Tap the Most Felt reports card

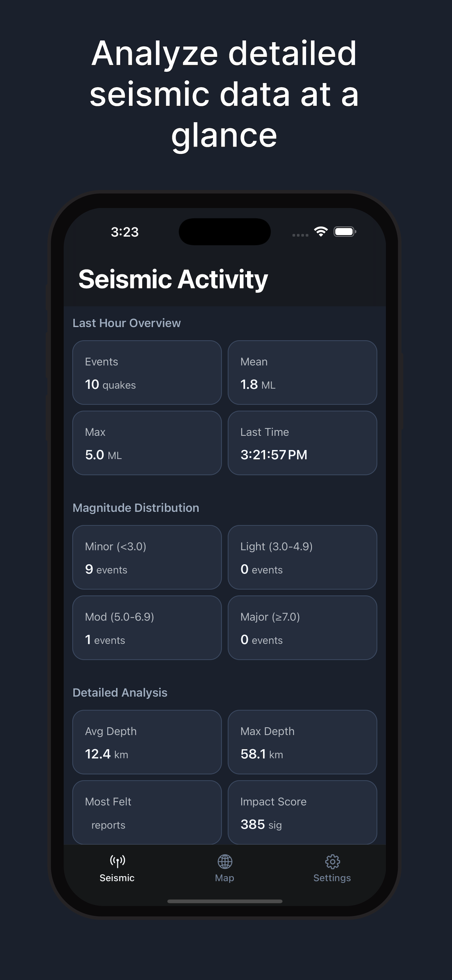147,812
